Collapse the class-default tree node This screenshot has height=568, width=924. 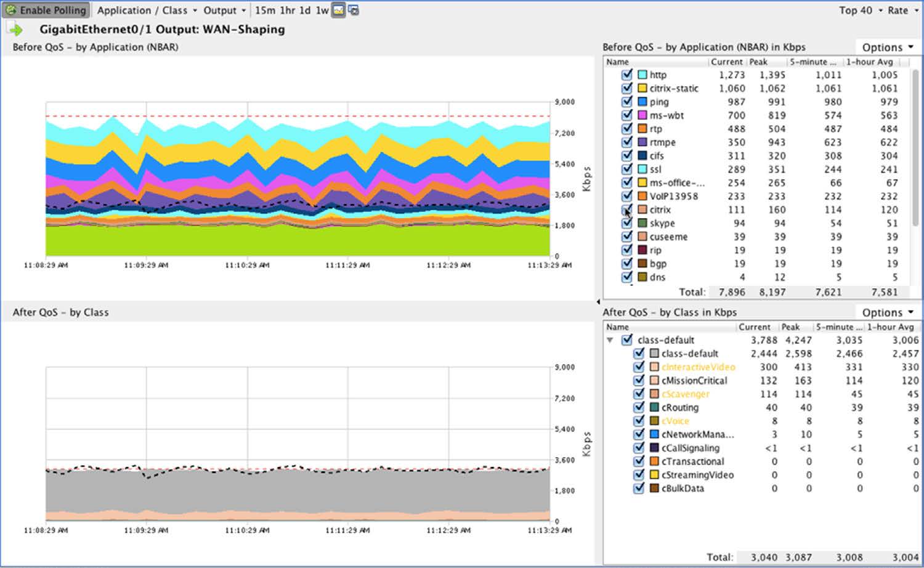610,340
